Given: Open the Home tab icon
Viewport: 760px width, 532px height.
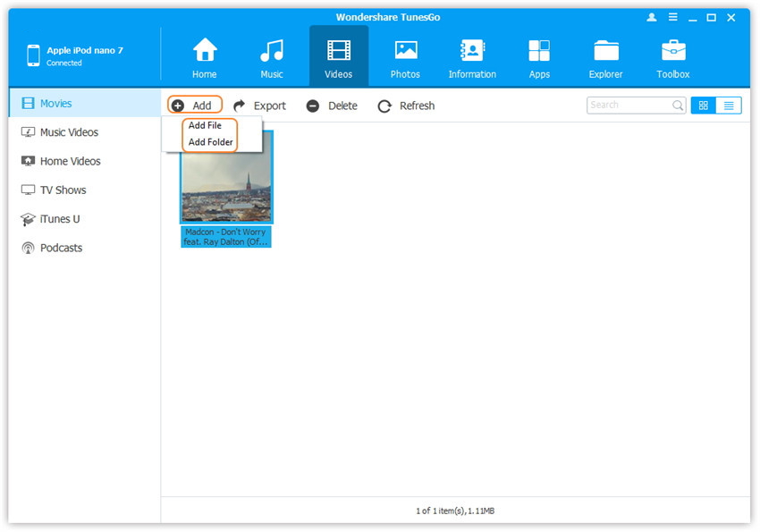Looking at the screenshot, I should 205,57.
